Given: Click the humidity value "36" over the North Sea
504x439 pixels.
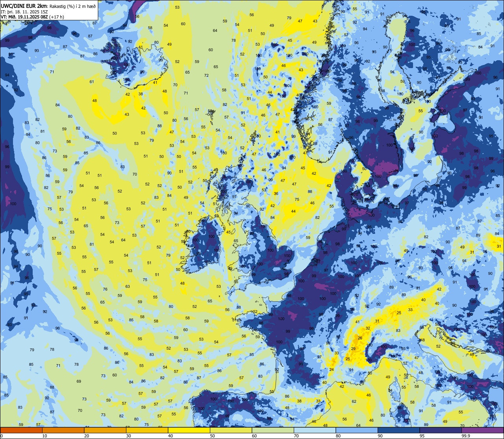Looking at the screenshot, I should point(276,194).
